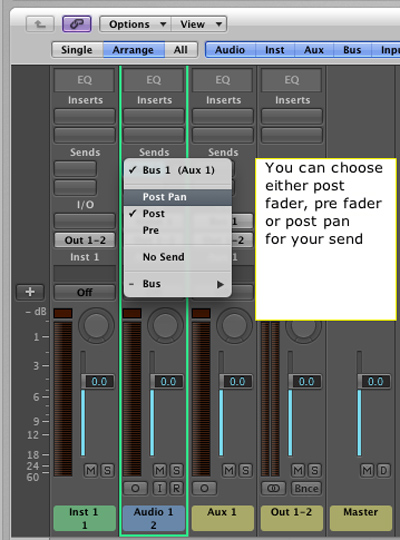Toggle the Aux channel filter
This screenshot has width=400, height=540.
(314, 50)
